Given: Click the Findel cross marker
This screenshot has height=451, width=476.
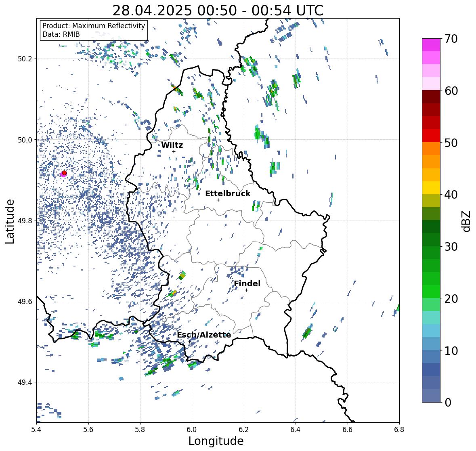Looking at the screenshot, I should coord(247,290).
